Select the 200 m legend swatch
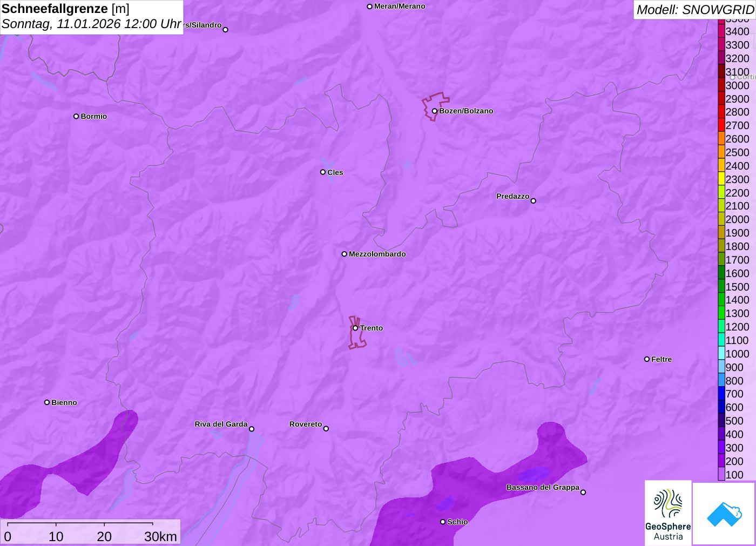756x546 pixels. coord(721,461)
